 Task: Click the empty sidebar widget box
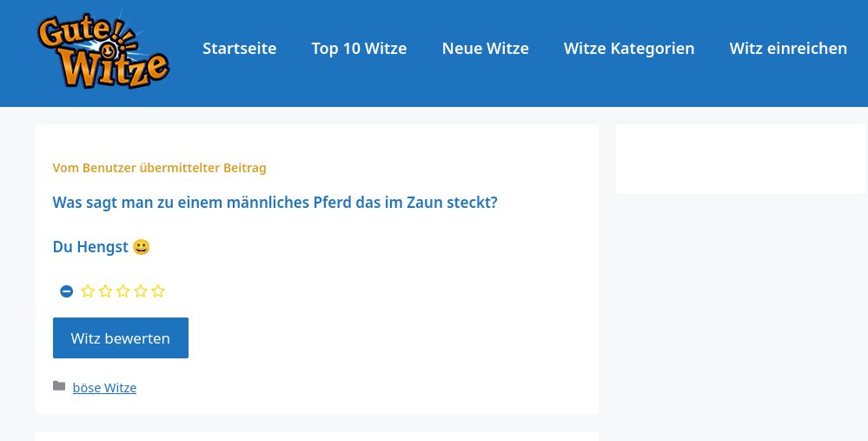pos(740,159)
